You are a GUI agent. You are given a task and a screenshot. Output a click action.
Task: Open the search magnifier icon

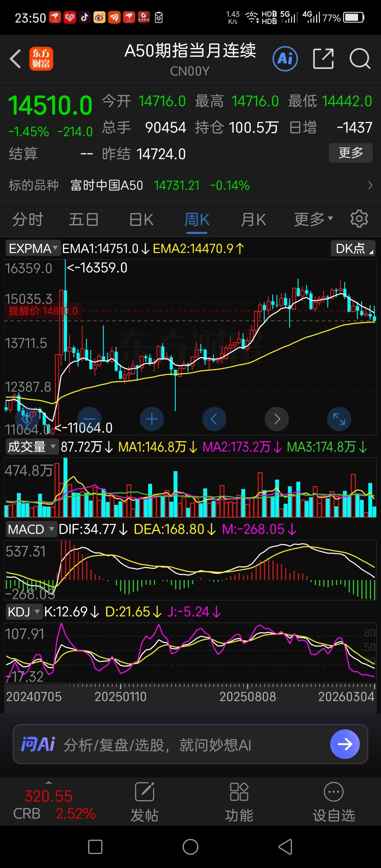coord(360,59)
